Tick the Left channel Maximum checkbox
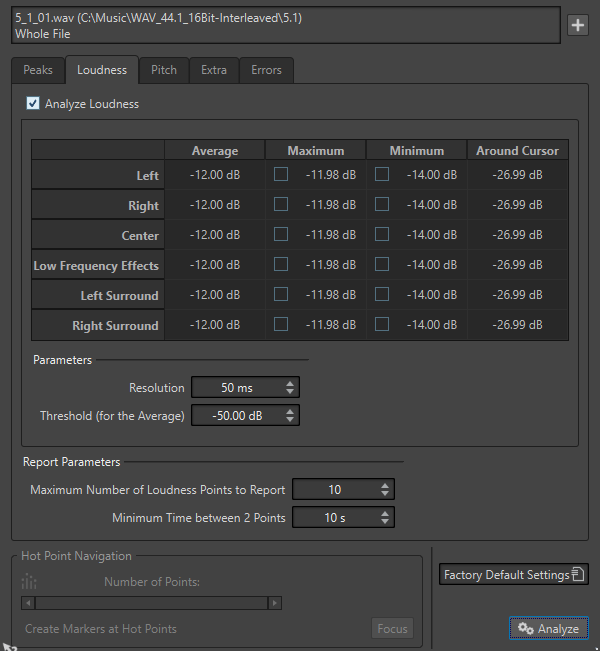The height and width of the screenshot is (651, 600). tap(281, 175)
